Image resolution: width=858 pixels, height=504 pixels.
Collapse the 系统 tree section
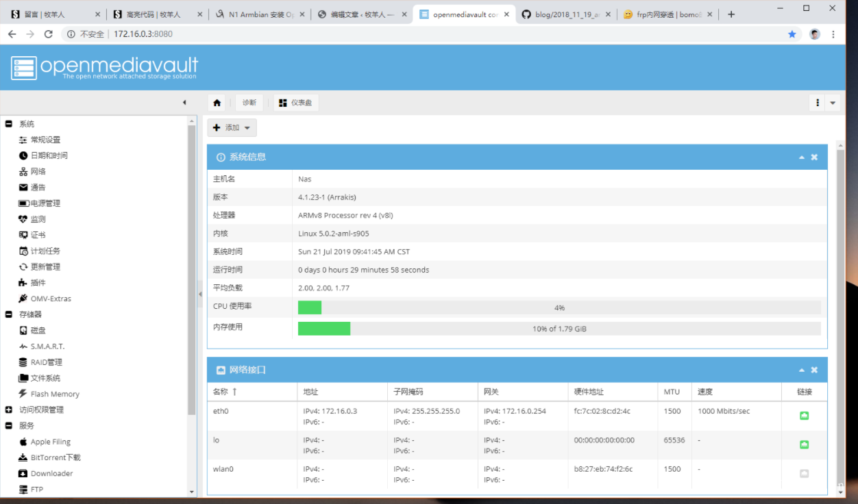point(9,124)
